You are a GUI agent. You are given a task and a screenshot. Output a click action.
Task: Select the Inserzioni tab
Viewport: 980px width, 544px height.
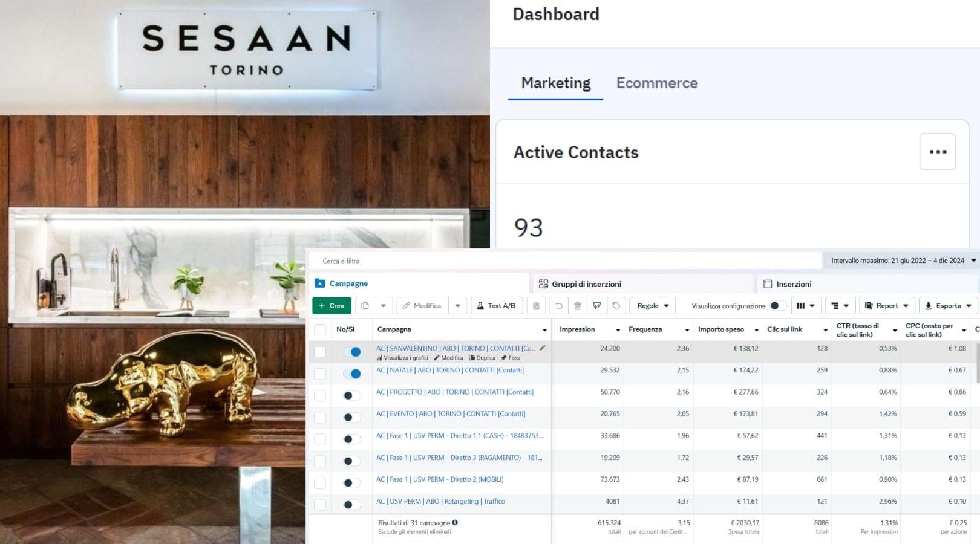[868, 284]
